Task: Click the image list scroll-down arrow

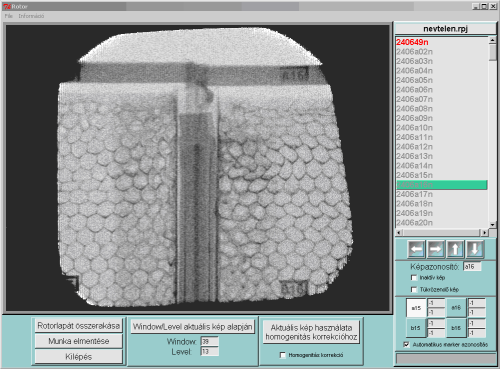Action: [492, 225]
